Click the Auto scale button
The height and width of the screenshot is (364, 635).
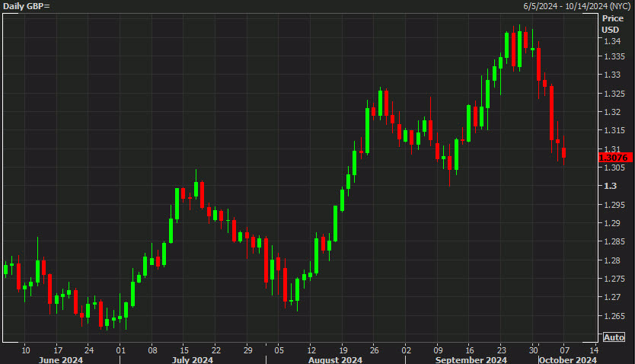pos(614,337)
